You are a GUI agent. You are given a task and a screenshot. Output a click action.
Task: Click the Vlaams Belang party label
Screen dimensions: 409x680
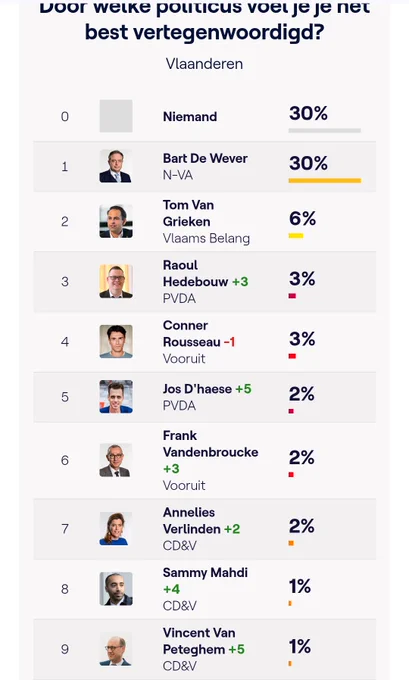[206, 239]
